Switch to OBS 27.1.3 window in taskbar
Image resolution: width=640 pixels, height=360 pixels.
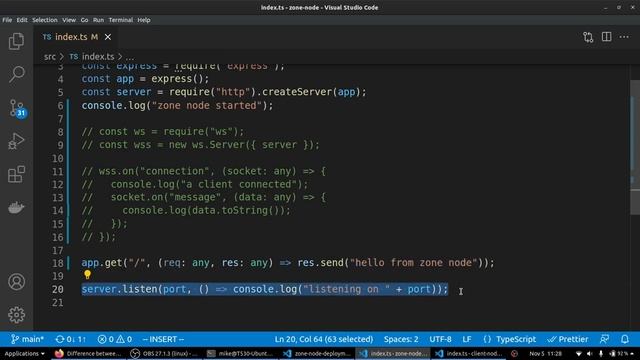[164, 353]
